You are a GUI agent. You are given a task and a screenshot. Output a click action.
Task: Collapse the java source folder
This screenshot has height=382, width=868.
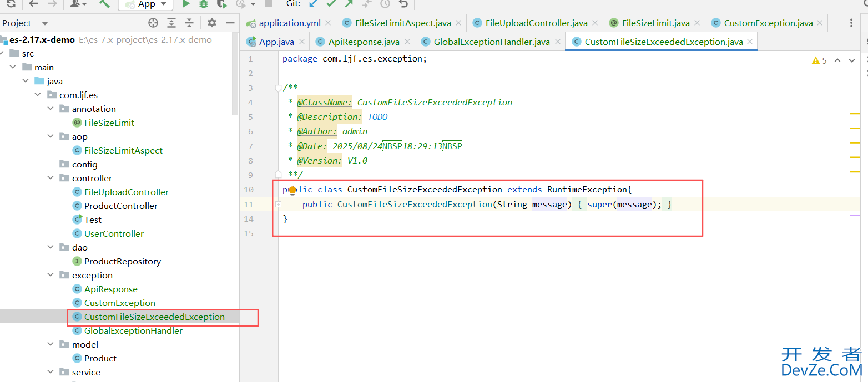click(x=26, y=81)
